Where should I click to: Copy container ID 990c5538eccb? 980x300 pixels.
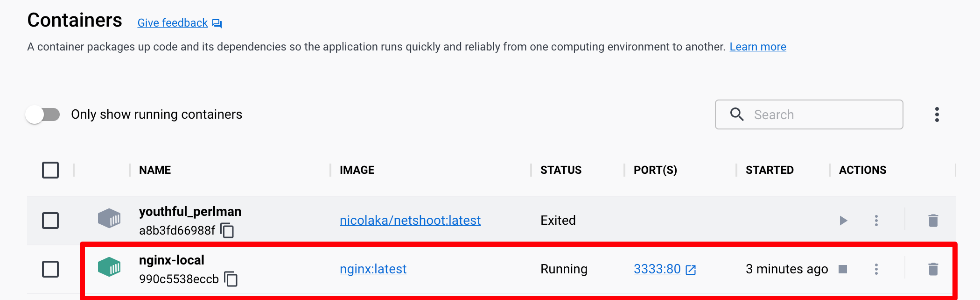click(x=231, y=279)
